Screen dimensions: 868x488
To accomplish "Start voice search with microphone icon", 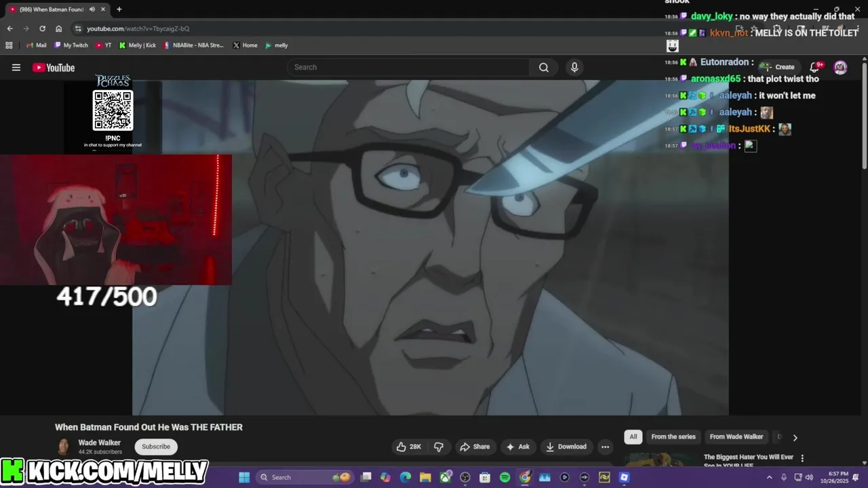I will [574, 67].
